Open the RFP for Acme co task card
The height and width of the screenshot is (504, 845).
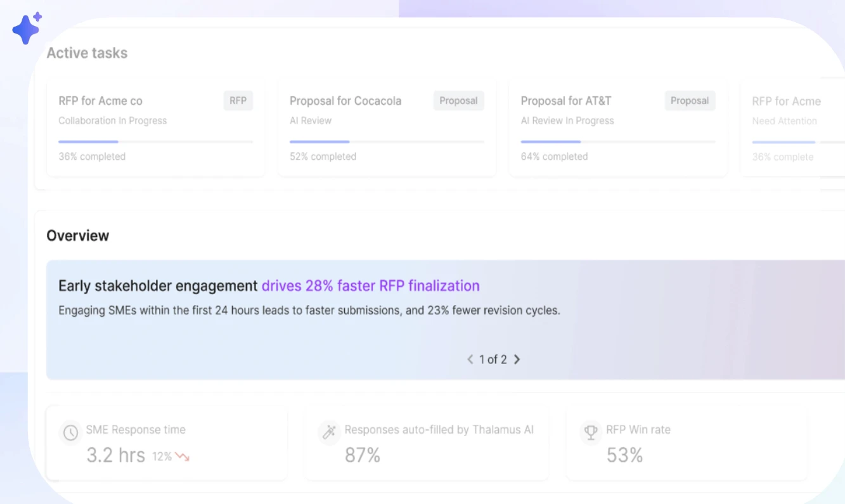156,128
